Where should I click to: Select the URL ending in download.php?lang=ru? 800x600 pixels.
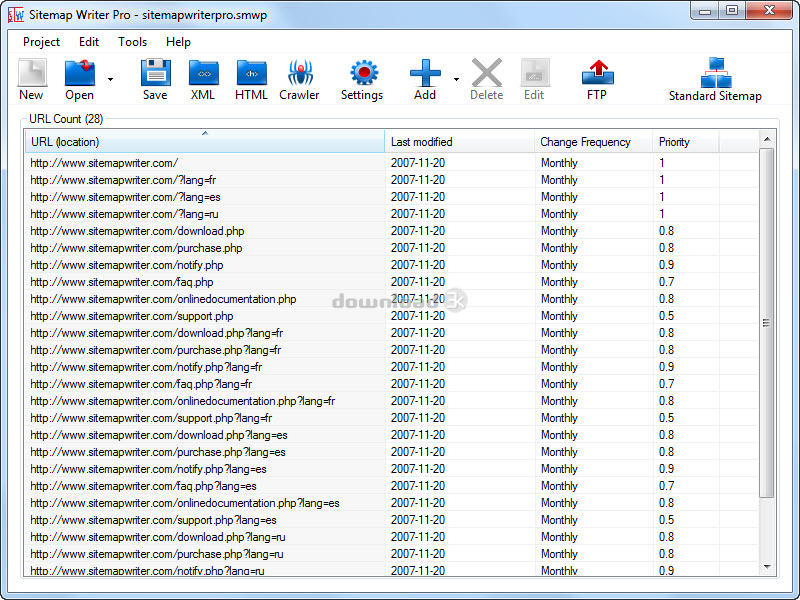tap(158, 537)
